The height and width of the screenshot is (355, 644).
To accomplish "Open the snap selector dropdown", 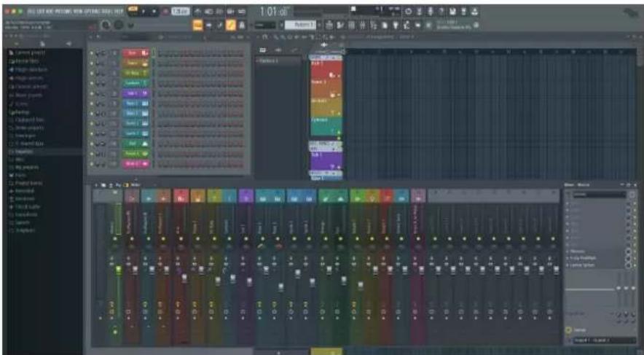I will pyautogui.click(x=265, y=25).
